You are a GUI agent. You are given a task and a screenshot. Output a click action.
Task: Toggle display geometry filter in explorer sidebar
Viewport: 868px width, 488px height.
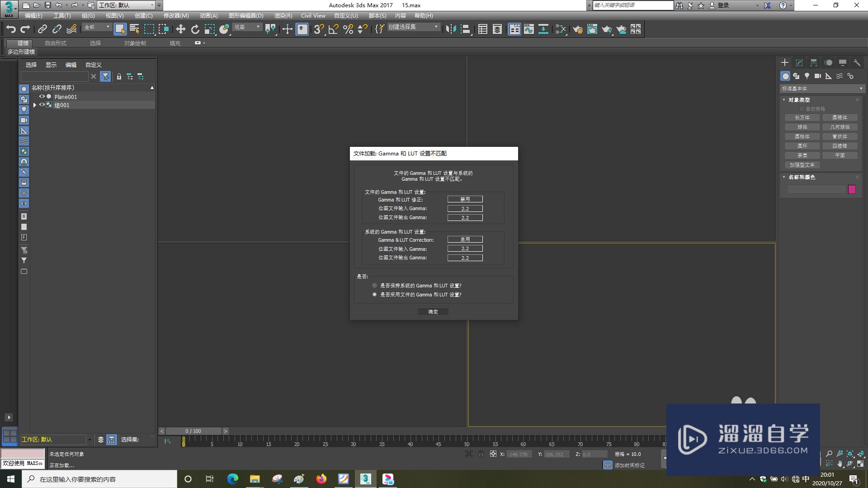[x=24, y=89]
